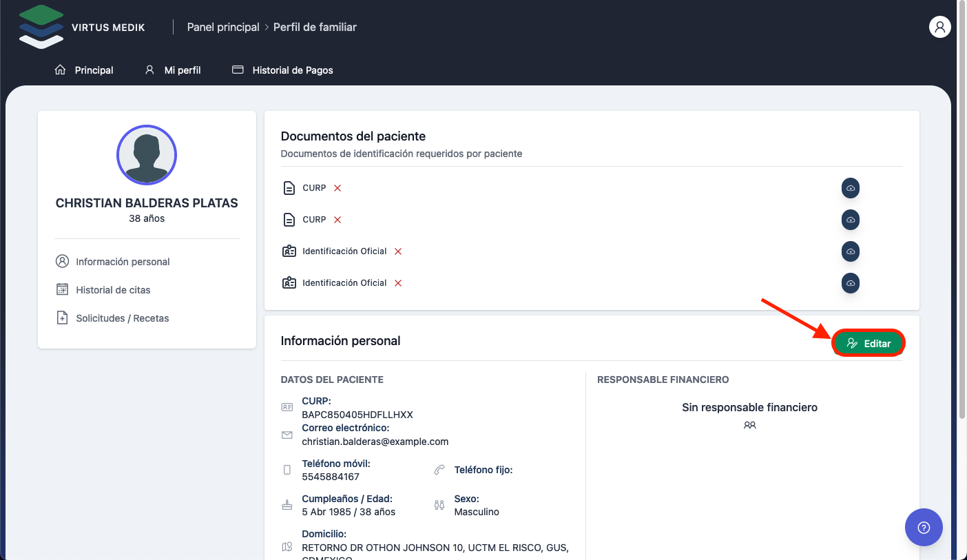This screenshot has height=560, width=967.
Task: Upload first Identificación Oficial document
Action: pyautogui.click(x=851, y=251)
